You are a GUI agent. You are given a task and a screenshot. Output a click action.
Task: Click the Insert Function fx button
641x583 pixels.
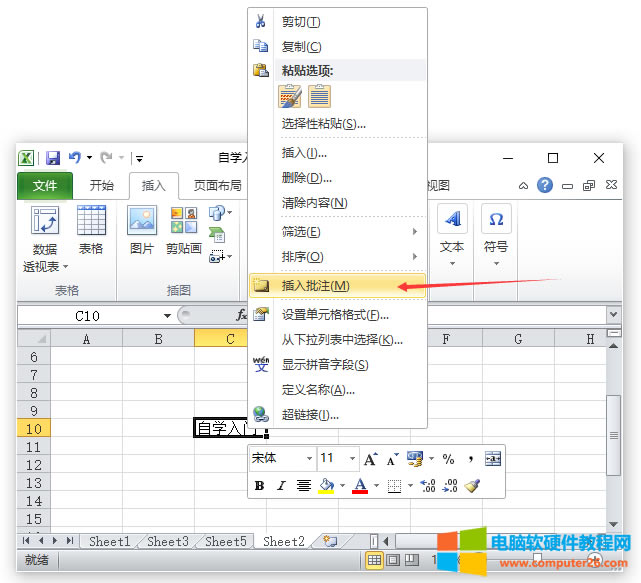242,315
